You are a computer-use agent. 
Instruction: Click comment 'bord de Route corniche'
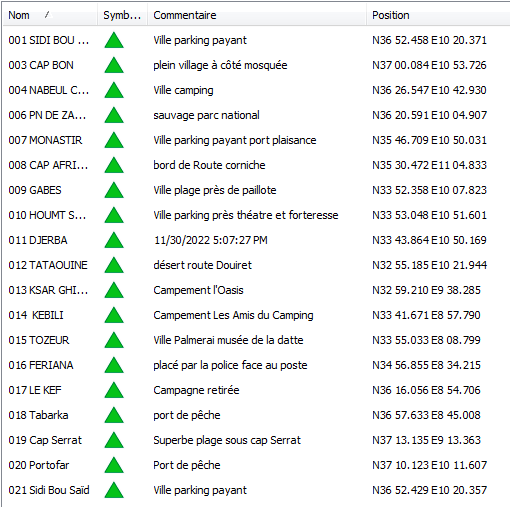click(209, 165)
